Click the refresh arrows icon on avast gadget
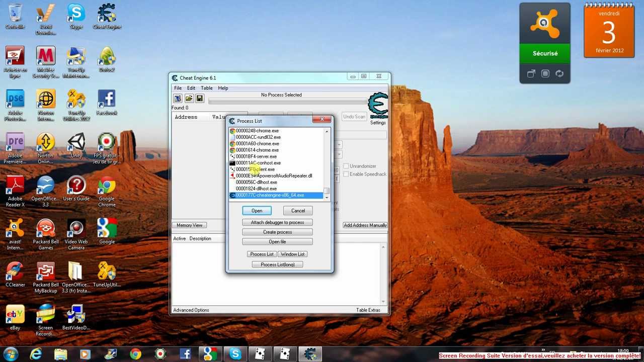Viewport: 644px width, 362px height. coord(559,74)
